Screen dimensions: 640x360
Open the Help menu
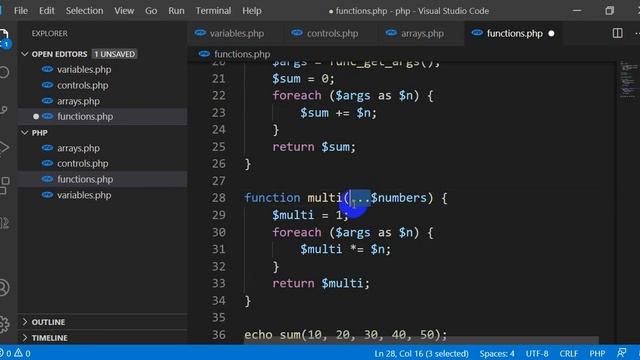click(x=252, y=11)
